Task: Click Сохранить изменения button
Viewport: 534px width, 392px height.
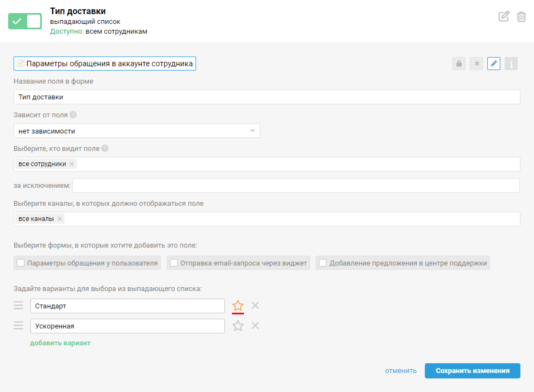Action: tap(473, 371)
